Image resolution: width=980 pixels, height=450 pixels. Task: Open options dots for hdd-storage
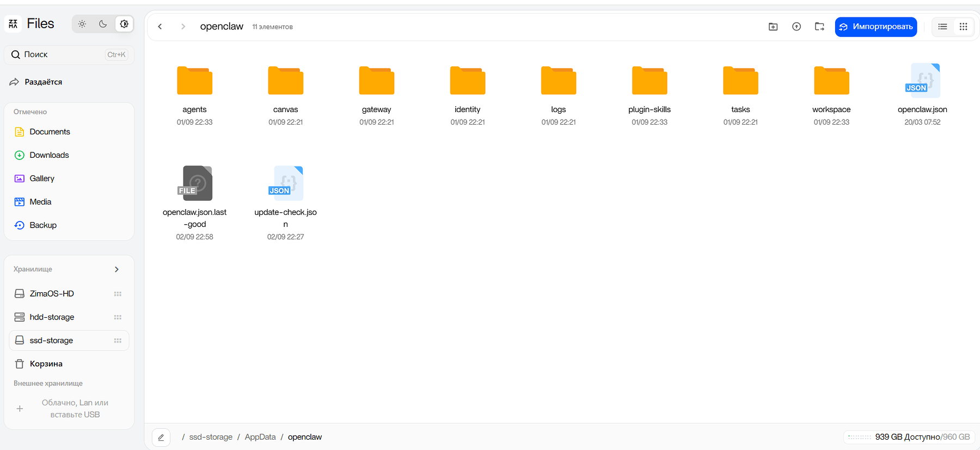118,317
